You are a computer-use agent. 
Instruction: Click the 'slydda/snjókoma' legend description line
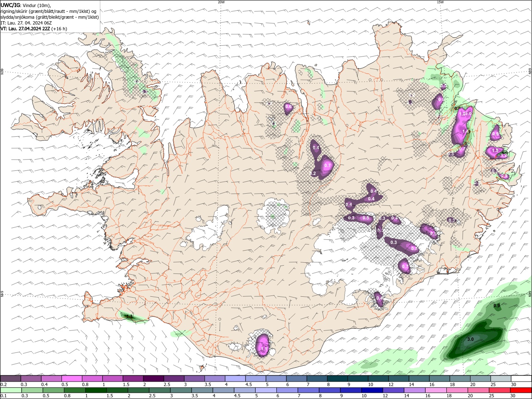pyautogui.click(x=49, y=17)
